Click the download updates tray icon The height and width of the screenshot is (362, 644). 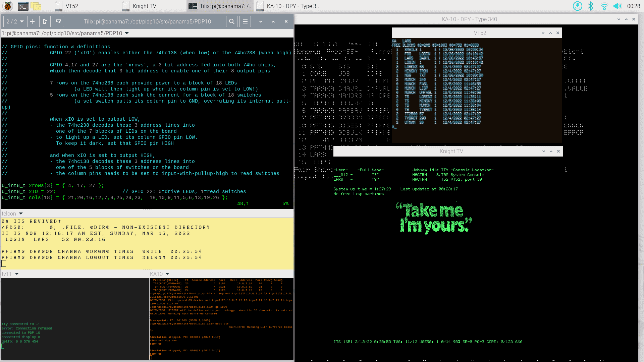577,6
